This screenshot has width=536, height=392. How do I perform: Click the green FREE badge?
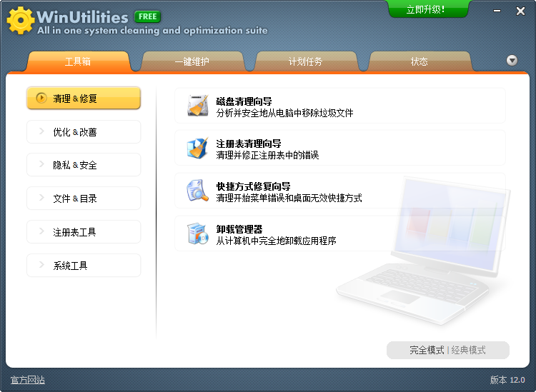tap(147, 16)
